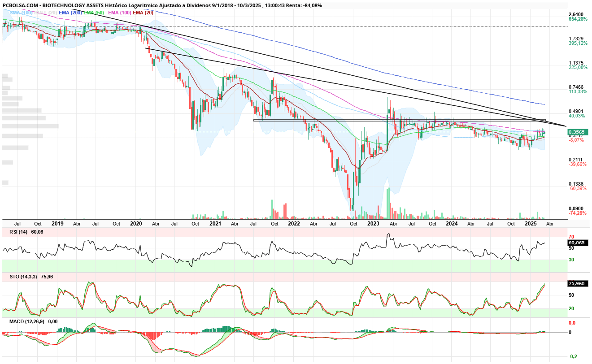Select the 2022 year on time axis
The height and width of the screenshot is (364, 592).
pyautogui.click(x=294, y=223)
